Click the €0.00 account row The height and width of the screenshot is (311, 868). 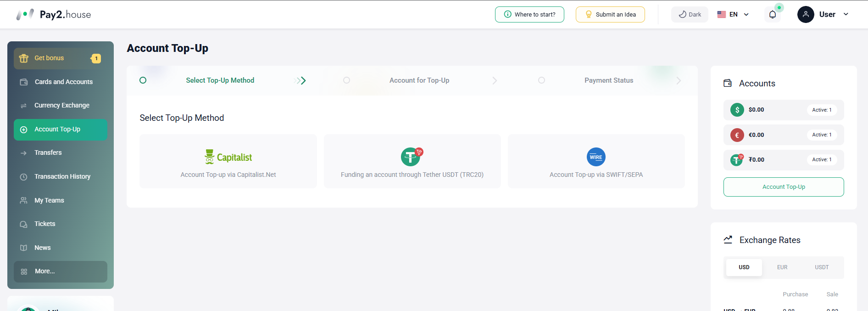[x=784, y=135]
